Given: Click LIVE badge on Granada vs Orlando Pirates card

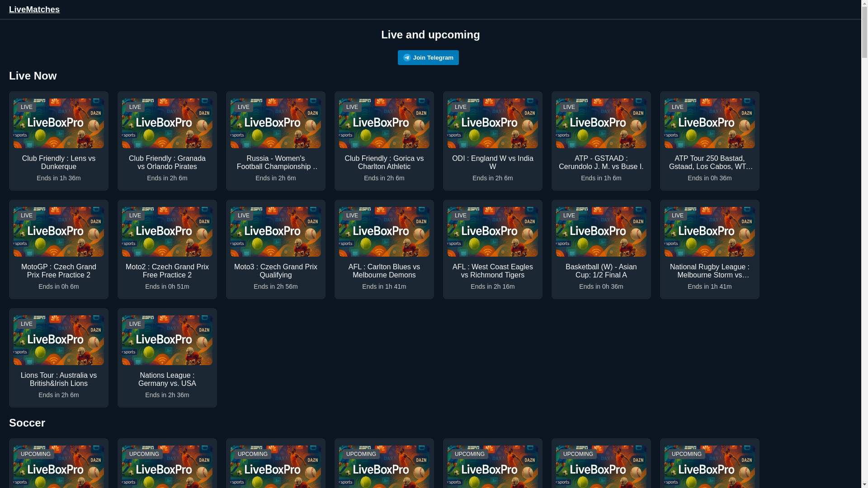Looking at the screenshot, I should pos(135,107).
